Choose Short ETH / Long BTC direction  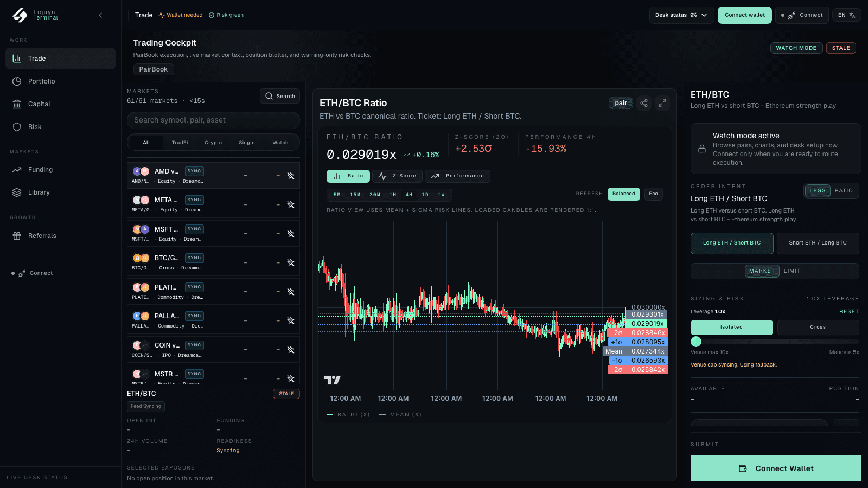(x=818, y=243)
